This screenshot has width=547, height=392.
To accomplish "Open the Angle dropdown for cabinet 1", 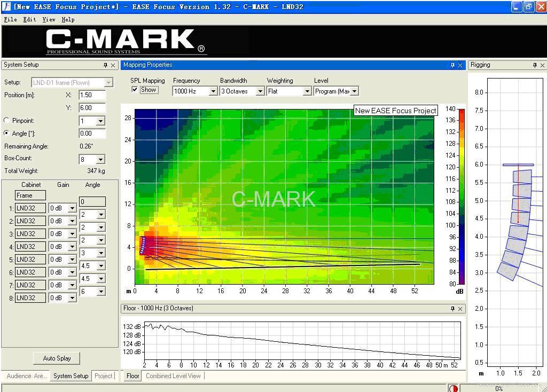I will coord(101,215).
